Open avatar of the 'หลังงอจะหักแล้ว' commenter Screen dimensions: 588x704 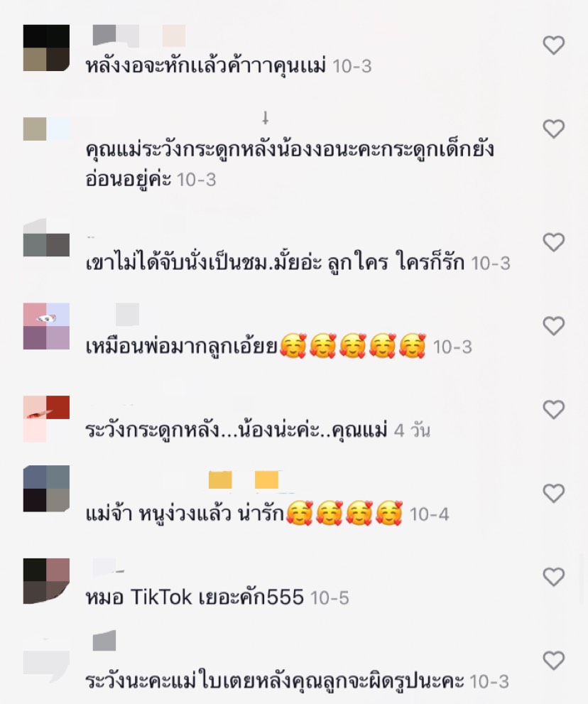(x=46, y=48)
